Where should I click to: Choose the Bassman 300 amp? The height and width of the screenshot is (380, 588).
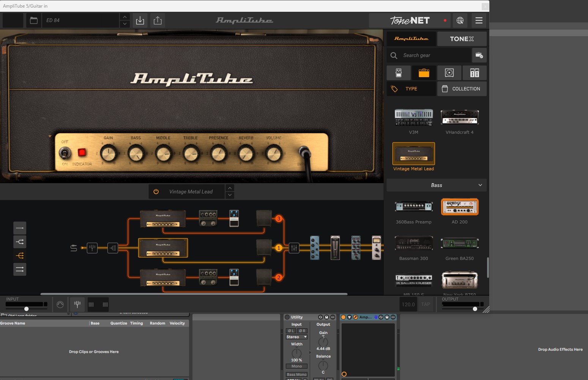pyautogui.click(x=414, y=243)
